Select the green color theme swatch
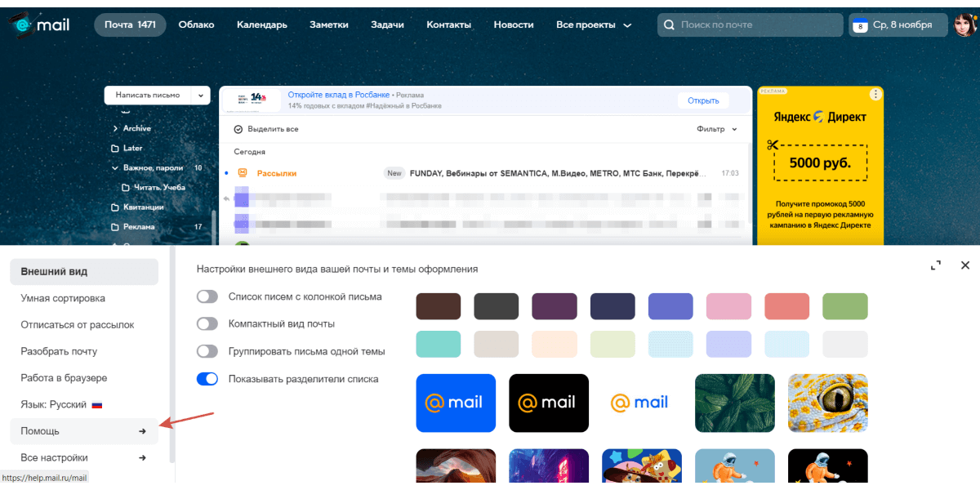The height and width of the screenshot is (490, 980). click(845, 306)
